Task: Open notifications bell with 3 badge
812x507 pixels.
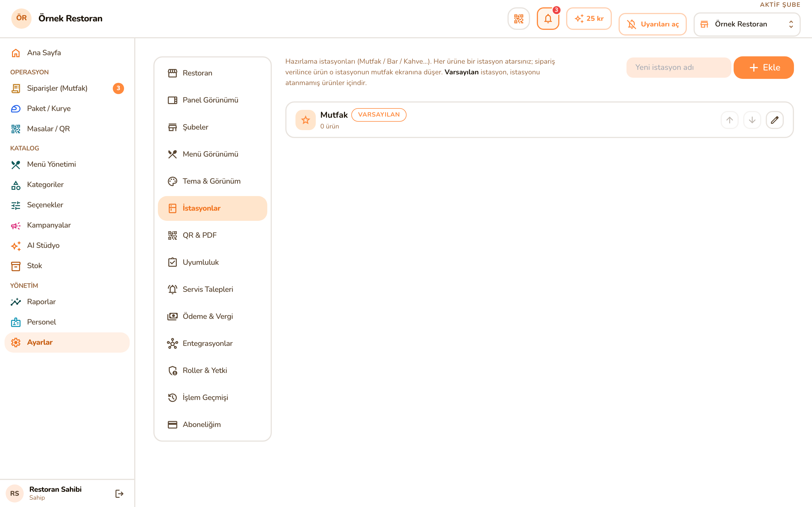Action: pos(548,19)
